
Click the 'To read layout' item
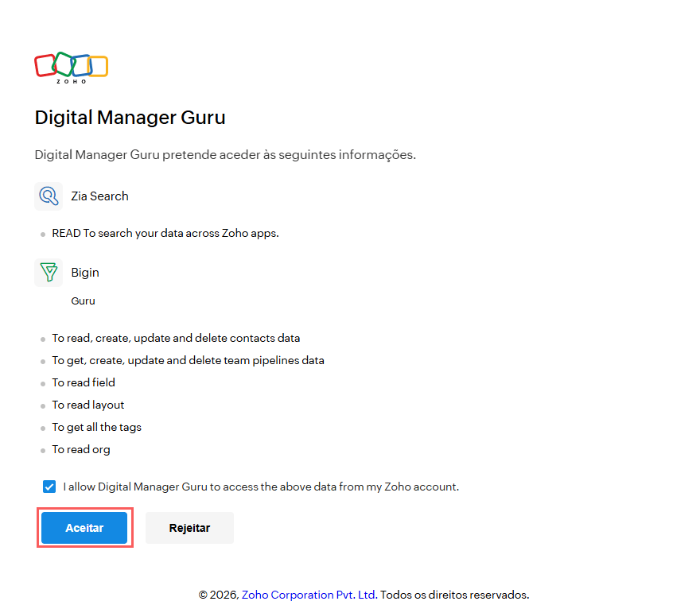point(88,405)
